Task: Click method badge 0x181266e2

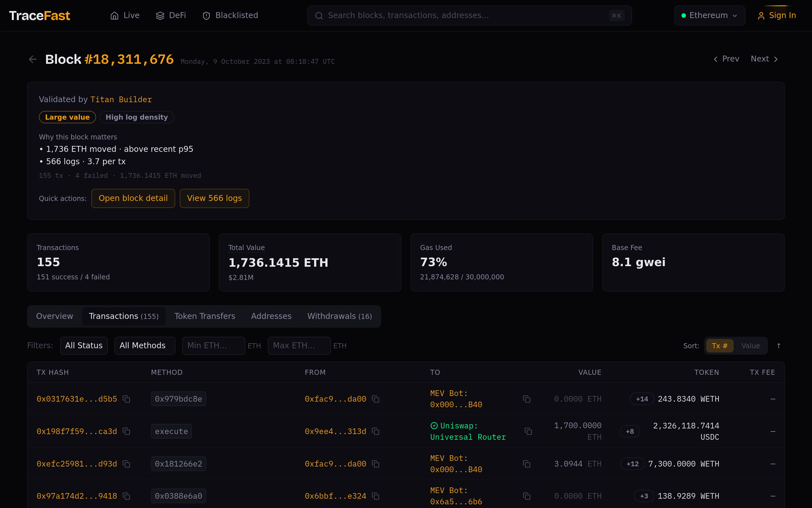Action: click(178, 464)
